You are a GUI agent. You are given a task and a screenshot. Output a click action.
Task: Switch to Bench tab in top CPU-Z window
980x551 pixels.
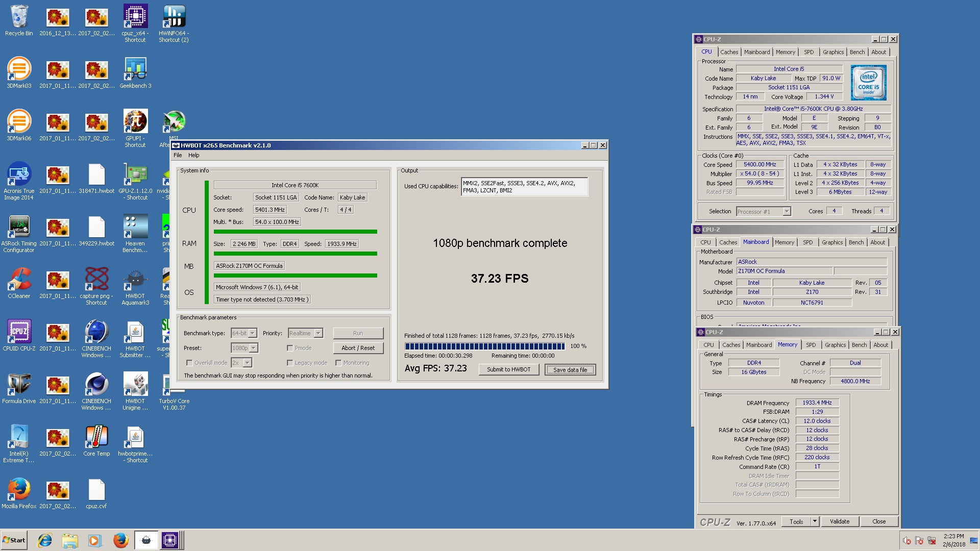(857, 52)
